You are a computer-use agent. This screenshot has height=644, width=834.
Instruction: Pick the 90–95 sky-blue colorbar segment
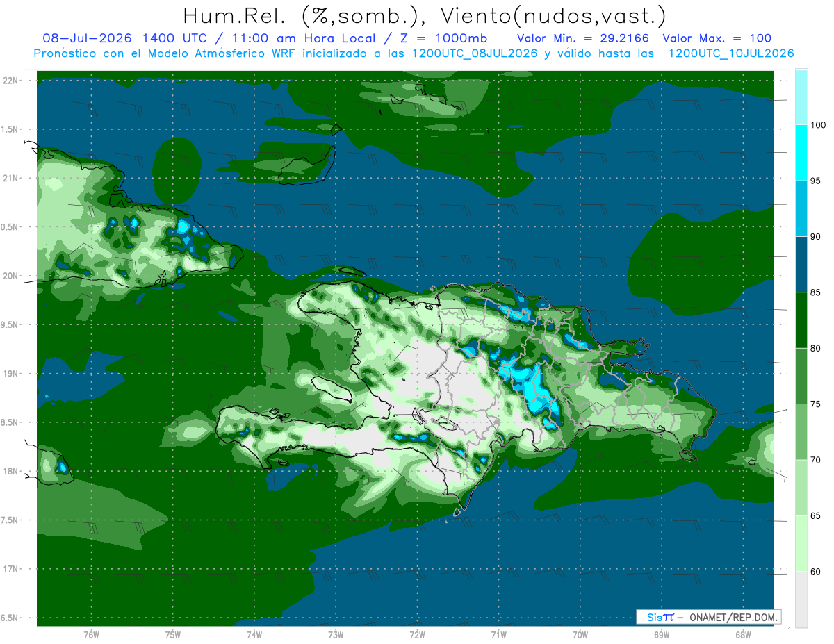click(x=801, y=208)
